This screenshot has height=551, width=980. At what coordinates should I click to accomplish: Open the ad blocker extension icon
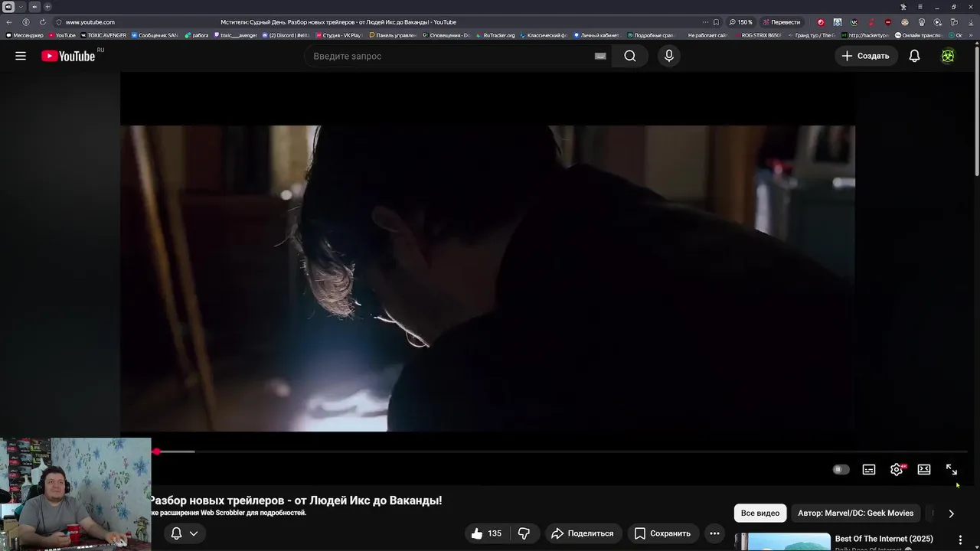coord(888,22)
